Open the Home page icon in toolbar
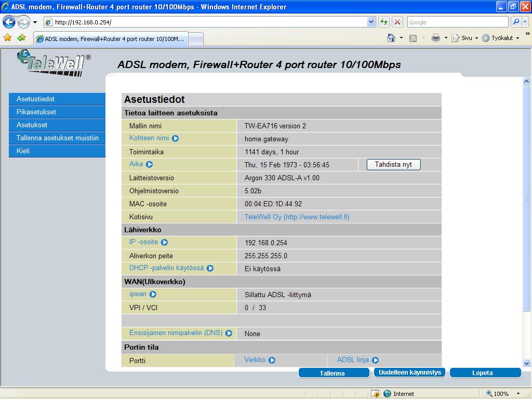Viewport: 532px width, 399px height. [x=391, y=38]
